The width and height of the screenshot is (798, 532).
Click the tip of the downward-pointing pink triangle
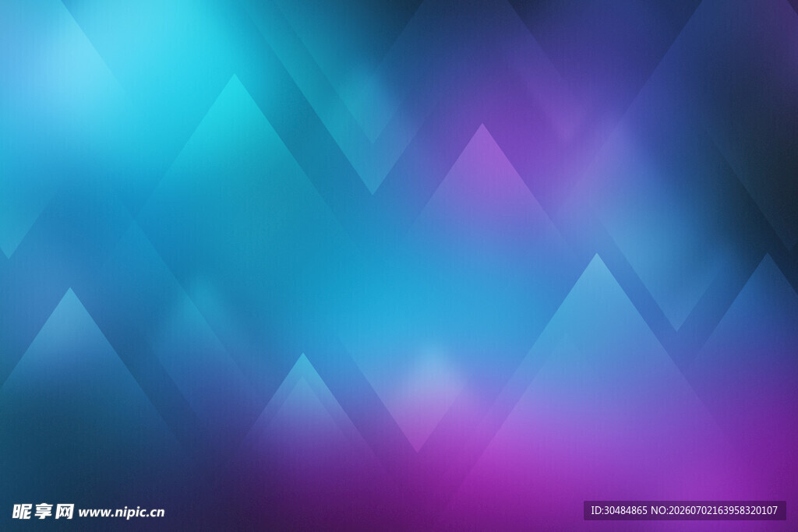coord(418,452)
